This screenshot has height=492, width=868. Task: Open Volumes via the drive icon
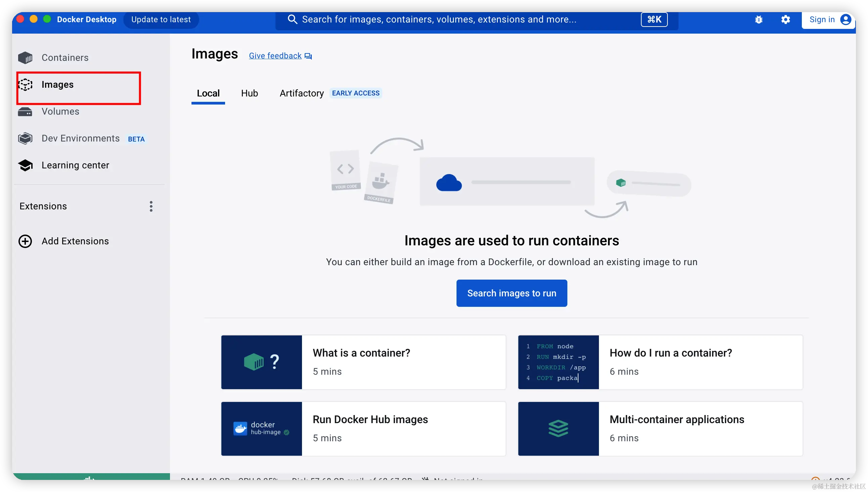coord(25,112)
